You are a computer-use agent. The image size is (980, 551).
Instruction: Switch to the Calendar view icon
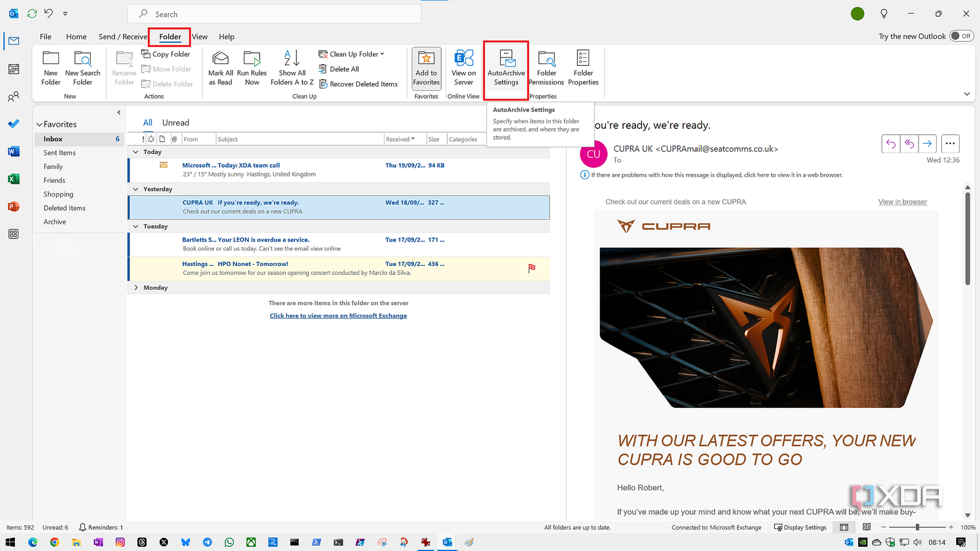13,68
